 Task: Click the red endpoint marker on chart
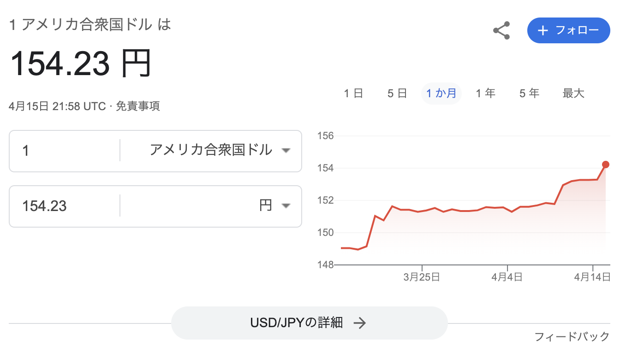tap(606, 164)
